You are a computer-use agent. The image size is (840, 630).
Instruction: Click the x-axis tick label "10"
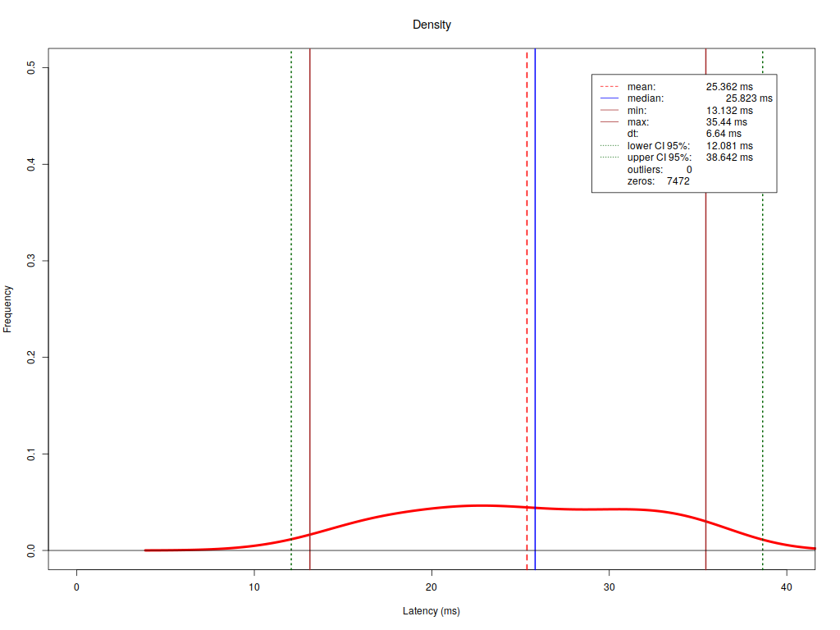(x=254, y=587)
